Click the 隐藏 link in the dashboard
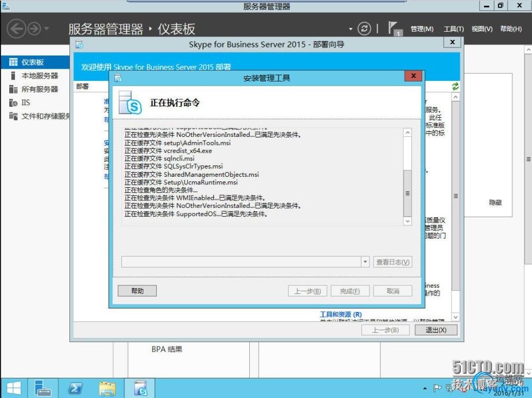The height and width of the screenshot is (398, 532). (x=496, y=202)
